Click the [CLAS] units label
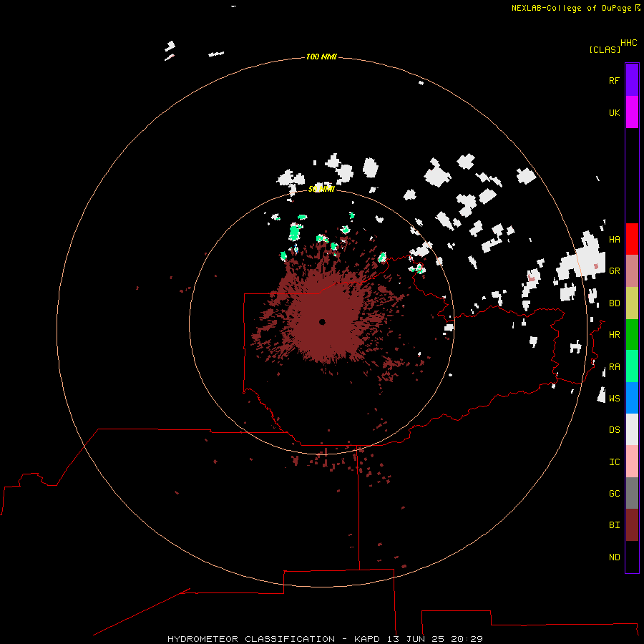 point(605,50)
